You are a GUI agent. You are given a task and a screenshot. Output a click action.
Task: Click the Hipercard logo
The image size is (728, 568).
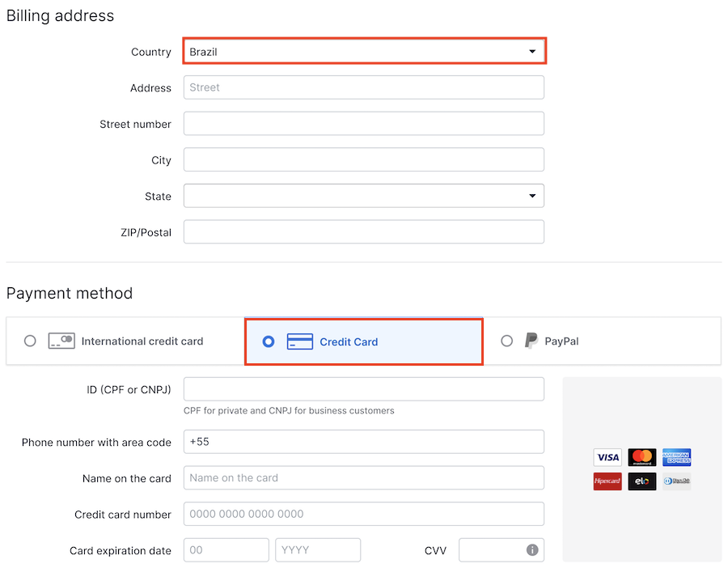point(607,481)
